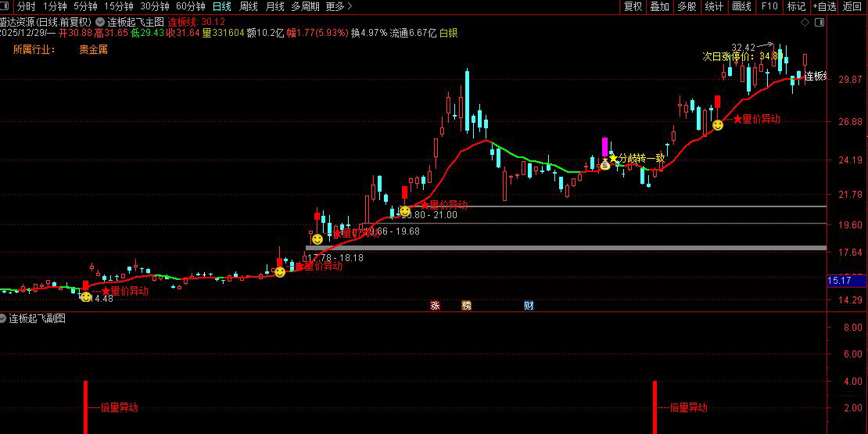Switch to the 1分钟 period
The height and width of the screenshot is (434, 868).
coord(54,6)
